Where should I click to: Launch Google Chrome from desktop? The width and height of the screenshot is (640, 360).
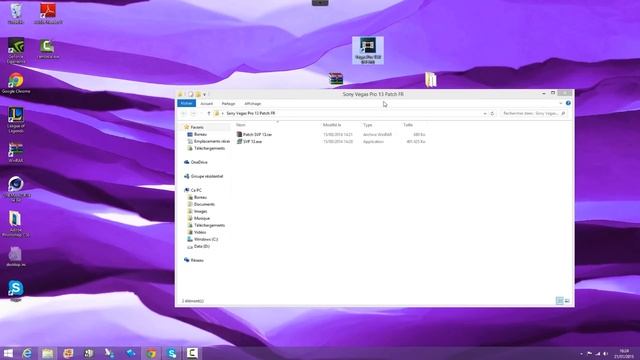pos(16,83)
